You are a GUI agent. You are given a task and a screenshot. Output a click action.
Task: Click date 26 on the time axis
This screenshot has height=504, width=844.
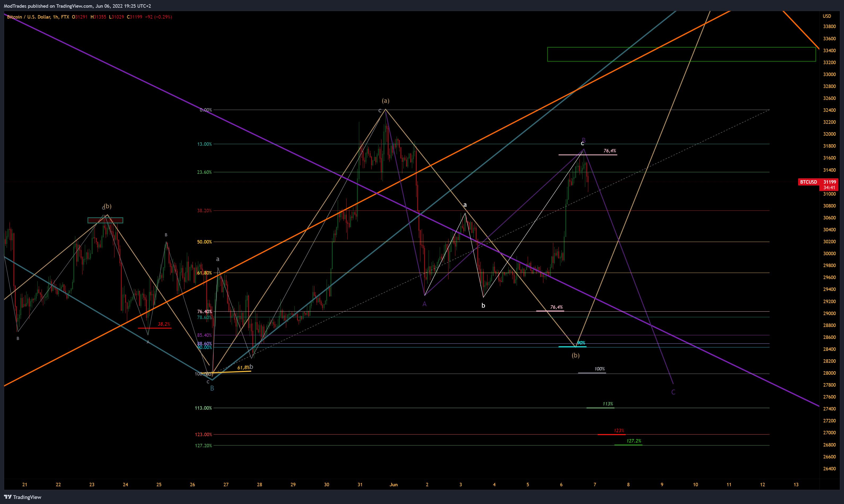click(192, 485)
